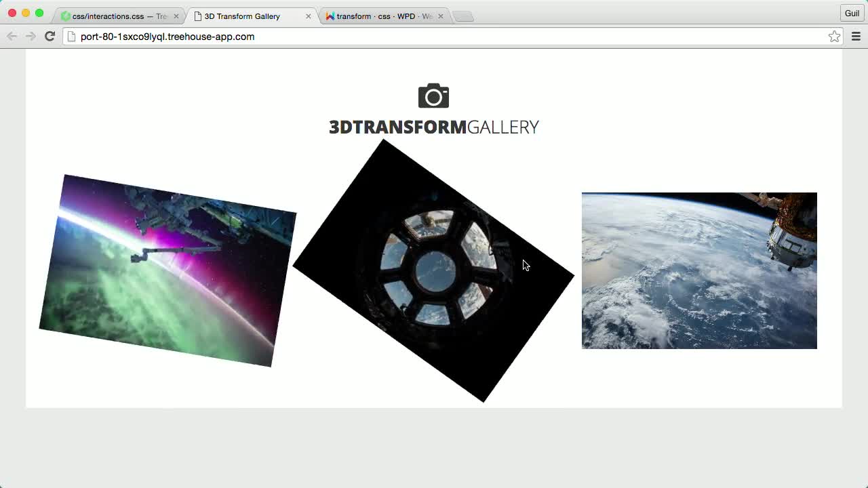This screenshot has height=488, width=868.
Task: Reload the current page
Action: pyautogui.click(x=50, y=37)
